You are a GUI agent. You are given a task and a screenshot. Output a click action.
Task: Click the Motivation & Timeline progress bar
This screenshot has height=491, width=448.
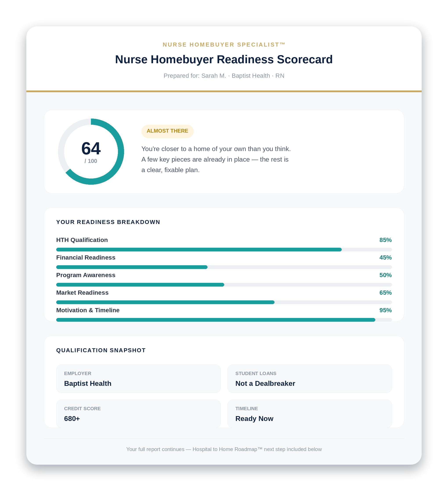224,320
